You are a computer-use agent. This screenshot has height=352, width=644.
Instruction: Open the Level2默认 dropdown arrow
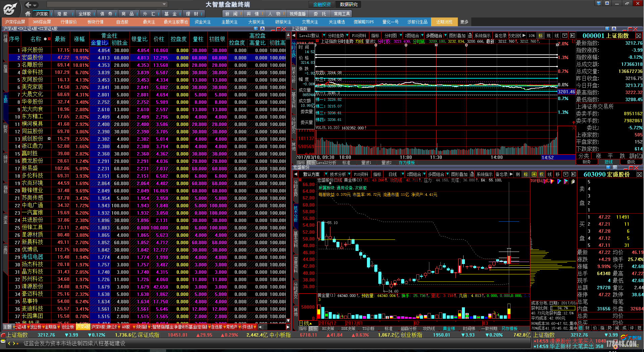point(324,35)
